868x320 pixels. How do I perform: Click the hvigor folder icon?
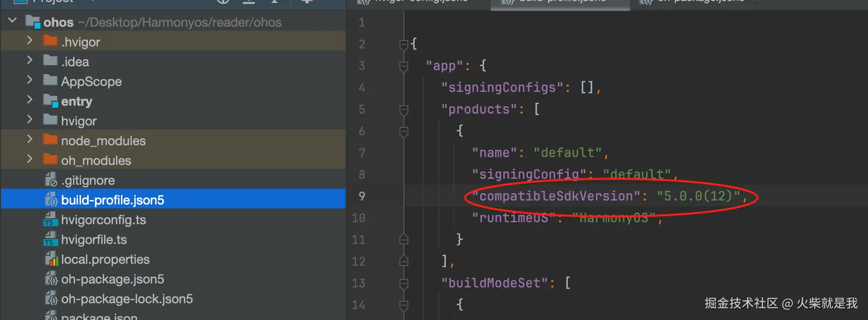[50, 120]
